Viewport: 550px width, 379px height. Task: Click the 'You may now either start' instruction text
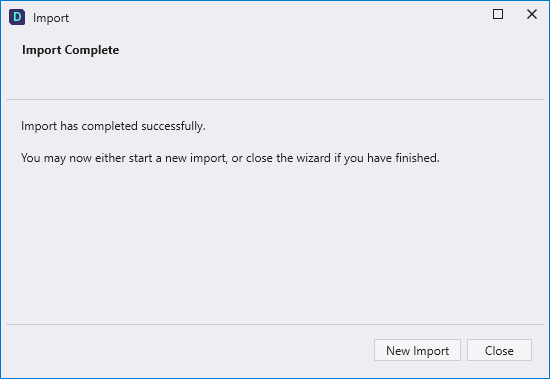(x=230, y=158)
